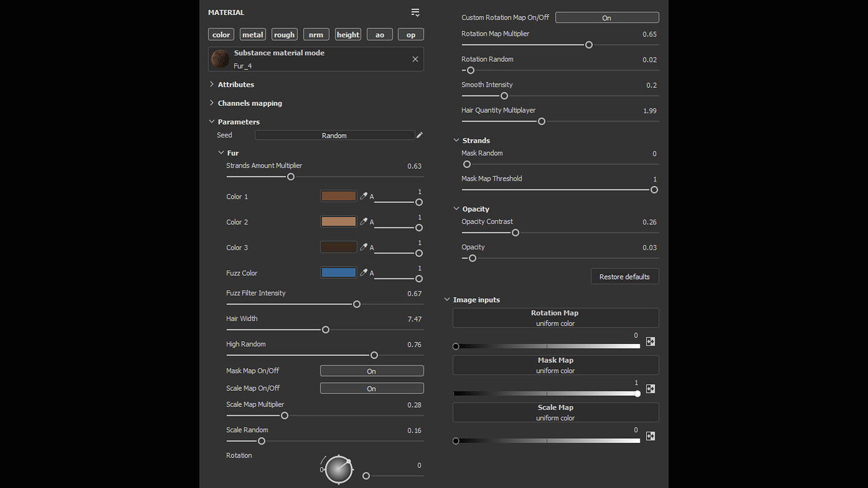Screen dimensions: 868x488
Task: Toggle the Scale Map On/Off switch
Action: (x=372, y=389)
